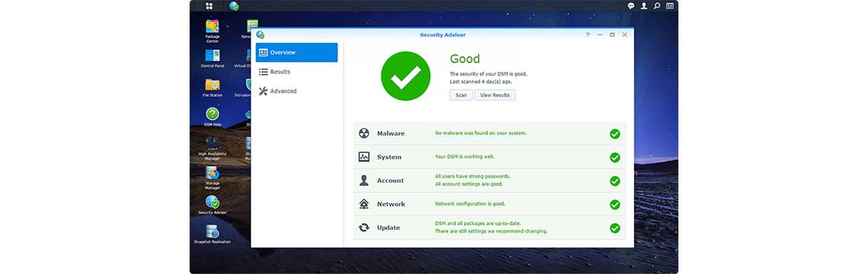
Task: Launch Storage Manager desktop icon
Action: point(212,177)
